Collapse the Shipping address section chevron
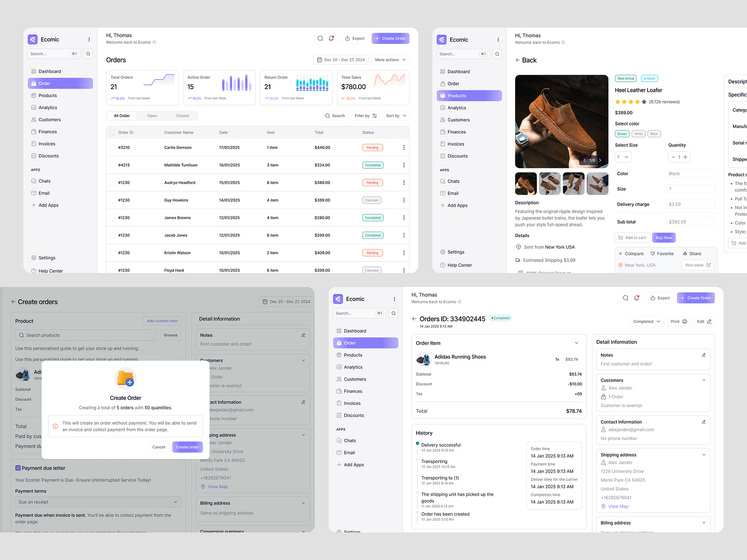 coord(704,455)
